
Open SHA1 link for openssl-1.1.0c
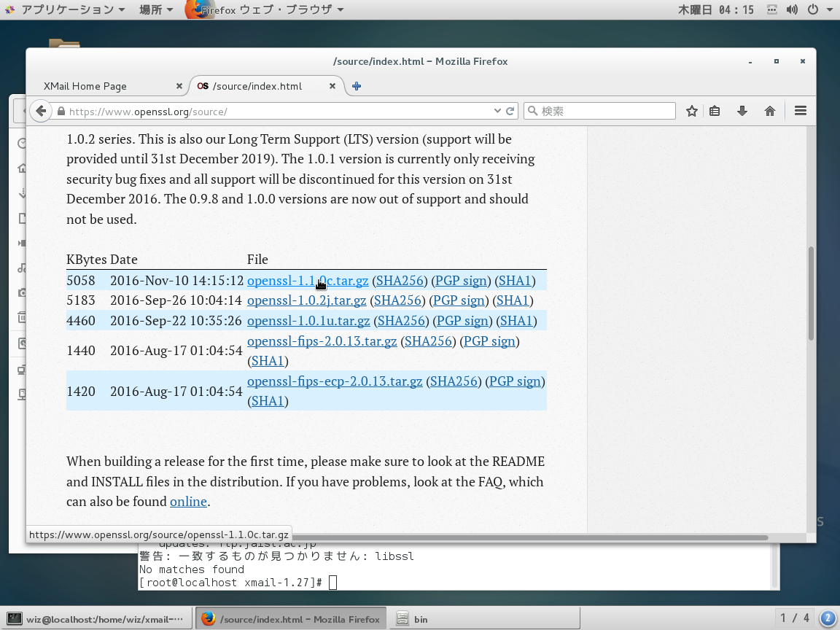pos(515,280)
